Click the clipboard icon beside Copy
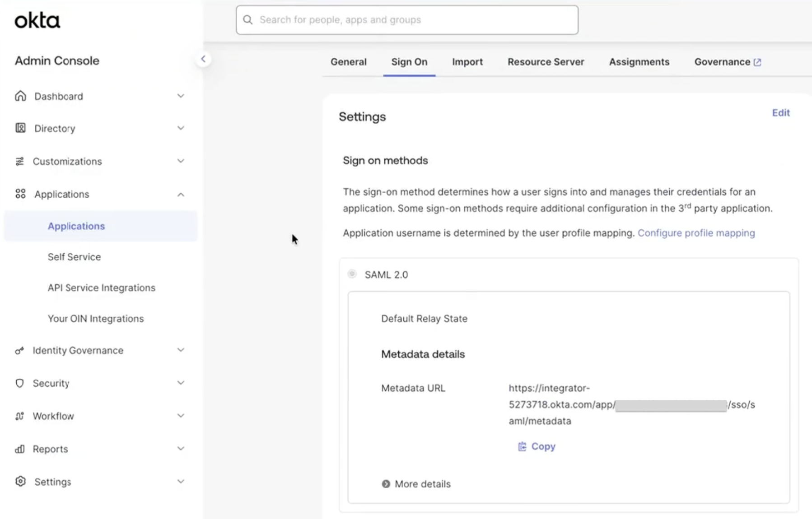Viewport: 812px width, 519px height. [522, 446]
